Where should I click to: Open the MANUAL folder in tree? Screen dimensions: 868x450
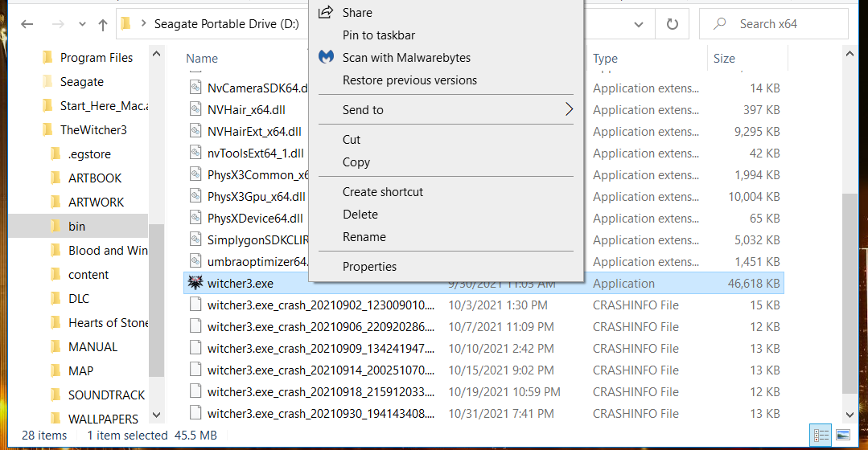click(93, 346)
